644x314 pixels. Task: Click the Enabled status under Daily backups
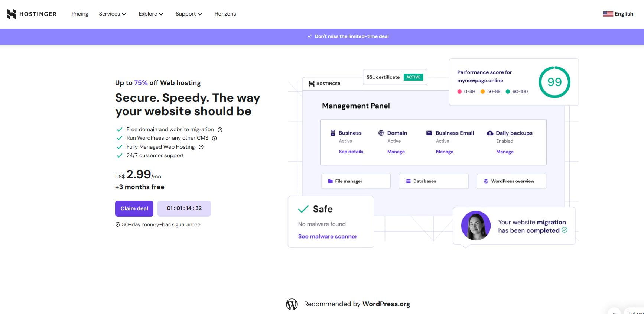[x=505, y=141]
